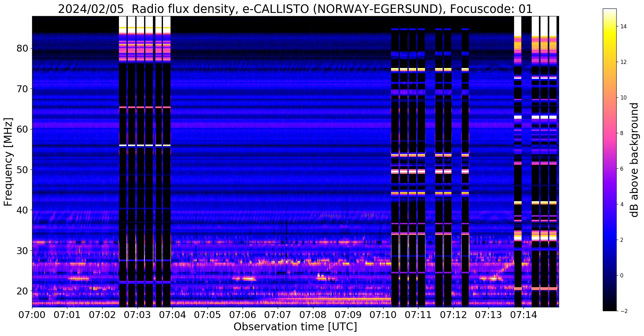
Task: Click the 07:08 time tick label
Action: point(313,315)
